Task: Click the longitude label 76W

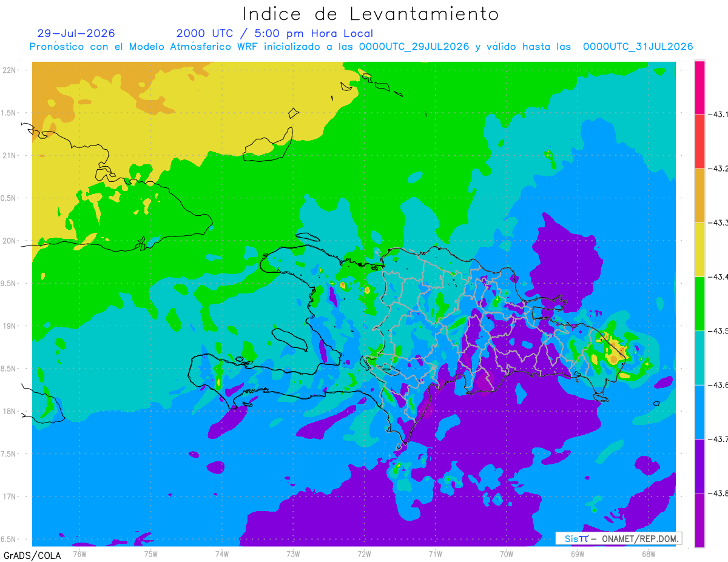Action: [x=79, y=554]
